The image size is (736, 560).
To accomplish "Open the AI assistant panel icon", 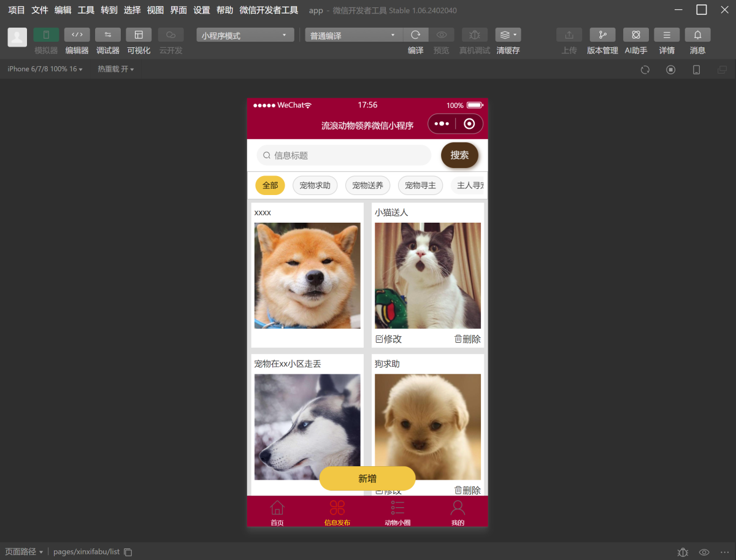I will (635, 35).
